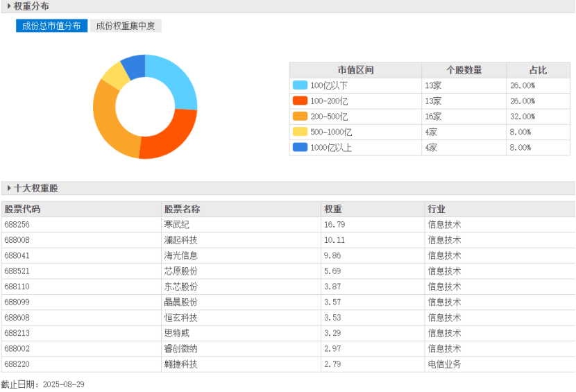Click the 市值区间 header in legend table
Image resolution: width=576 pixels, height=392 pixels.
(x=355, y=70)
